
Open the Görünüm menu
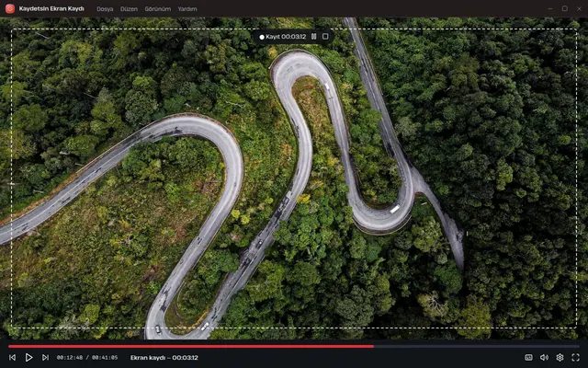(x=158, y=9)
